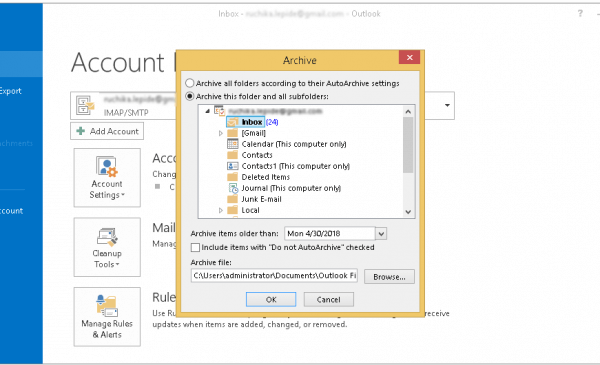This screenshot has width=600, height=365.
Task: Select the Inbox folder icon
Action: pyautogui.click(x=233, y=122)
